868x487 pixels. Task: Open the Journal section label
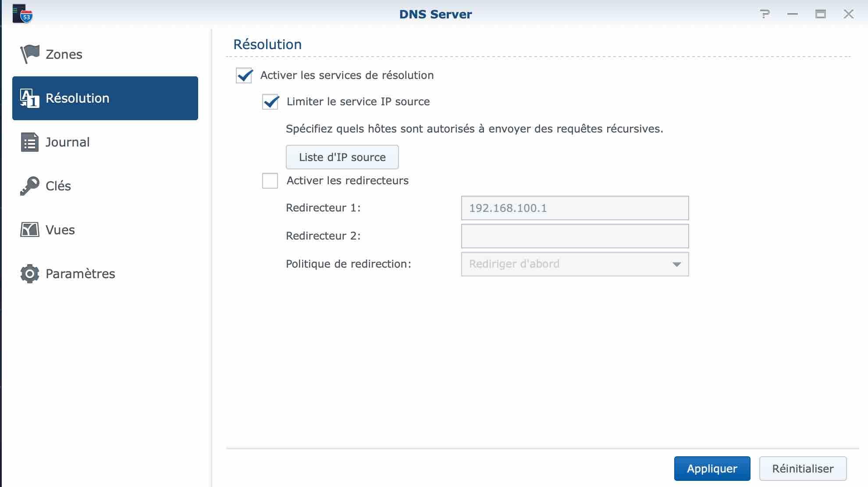coord(68,142)
